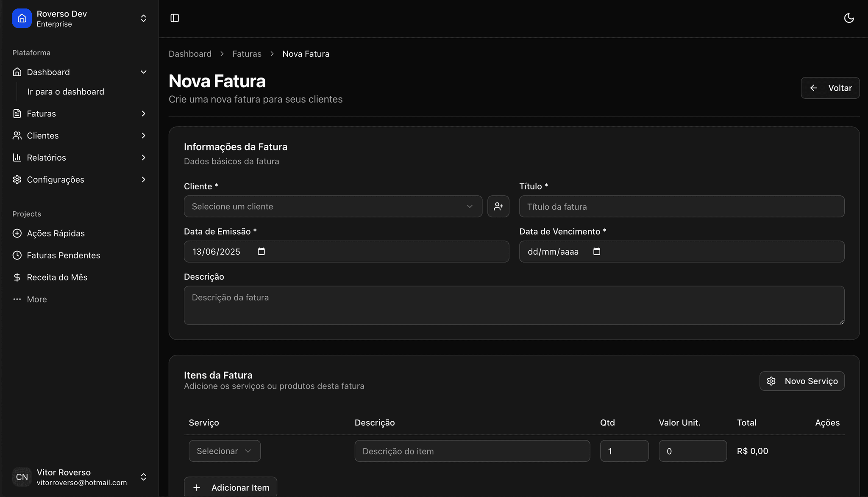Open the due date calendar picker
The width and height of the screenshot is (868, 497).
[x=597, y=252]
